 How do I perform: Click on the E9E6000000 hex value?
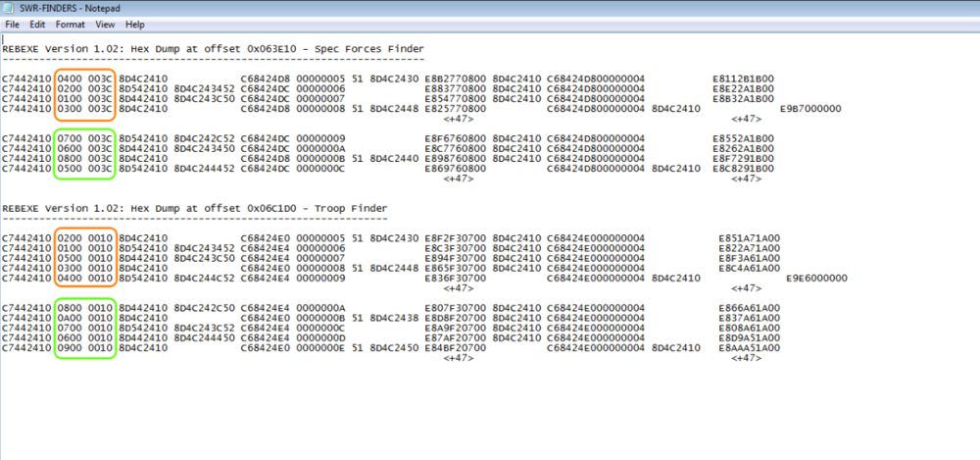(816, 278)
